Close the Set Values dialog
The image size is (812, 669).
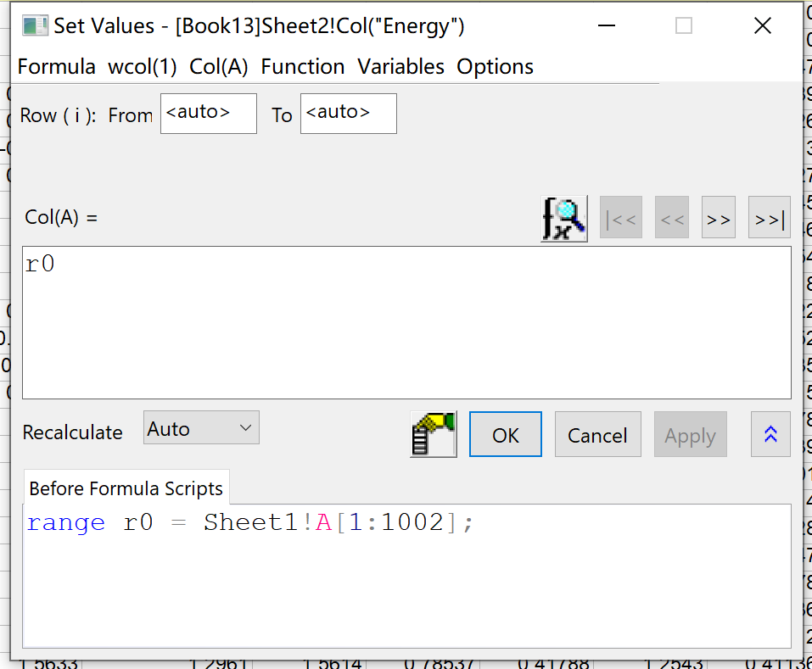pyautogui.click(x=762, y=25)
